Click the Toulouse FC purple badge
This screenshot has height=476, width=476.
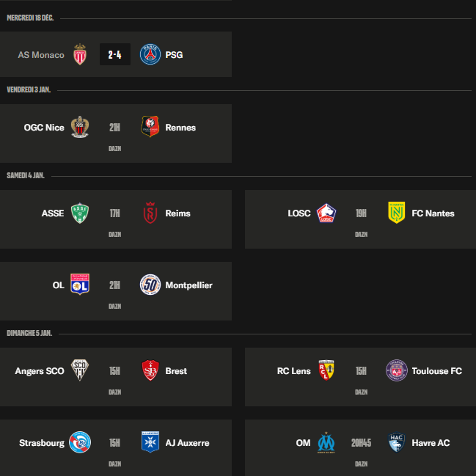pyautogui.click(x=397, y=370)
